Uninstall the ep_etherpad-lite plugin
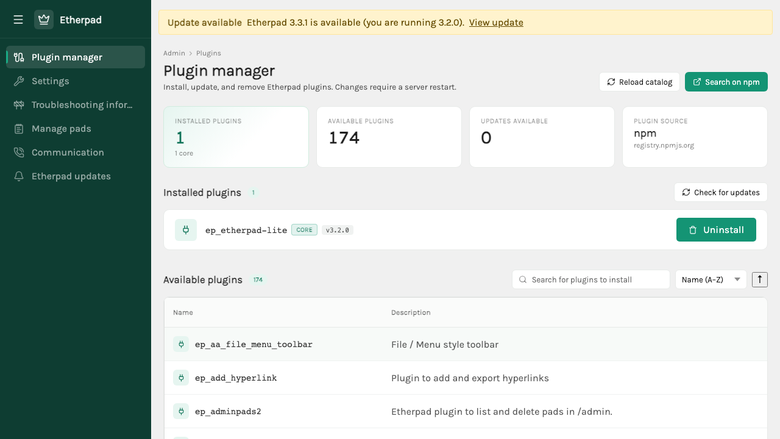The image size is (780, 439). (x=716, y=230)
